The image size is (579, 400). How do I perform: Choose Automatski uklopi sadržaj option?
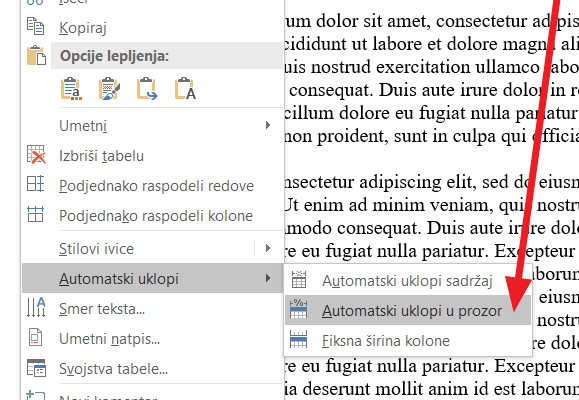point(408,280)
